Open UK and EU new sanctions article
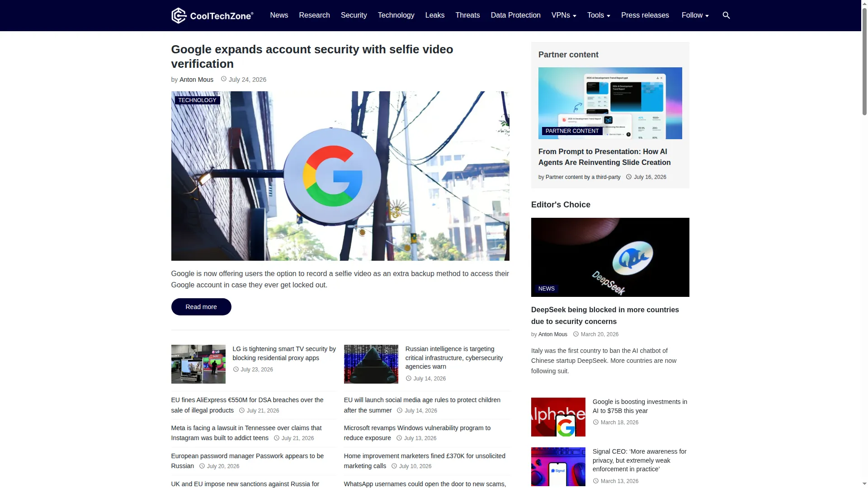The width and height of the screenshot is (868, 488). tap(245, 484)
